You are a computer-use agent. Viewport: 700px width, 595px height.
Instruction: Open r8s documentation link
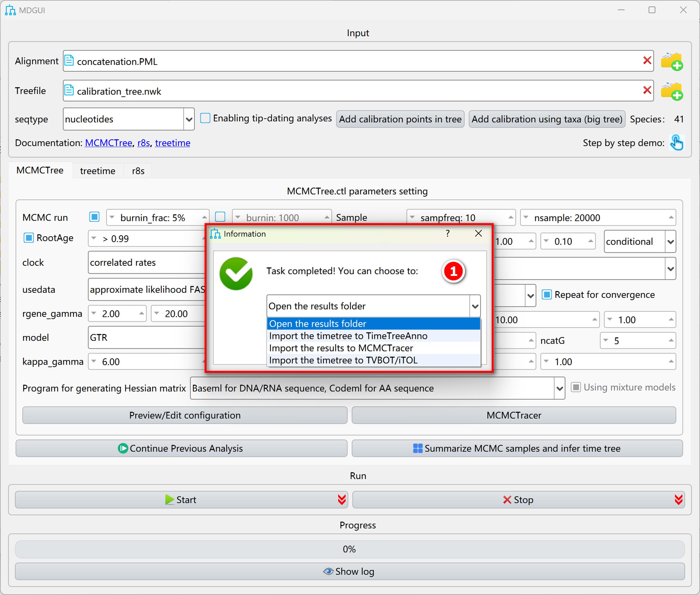(x=143, y=143)
